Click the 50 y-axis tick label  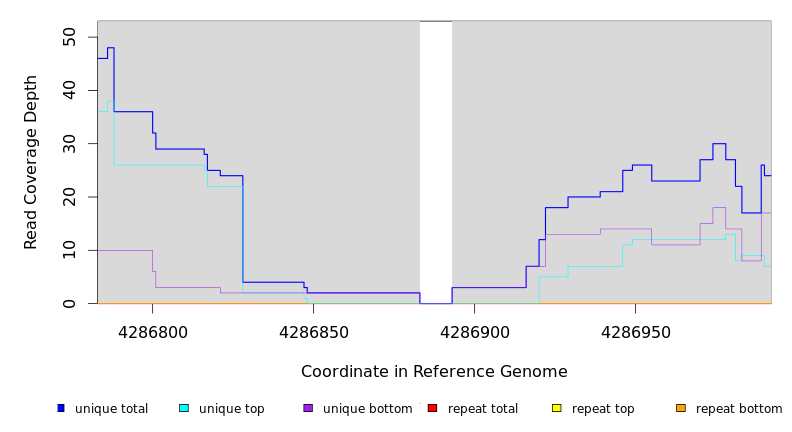(x=69, y=37)
